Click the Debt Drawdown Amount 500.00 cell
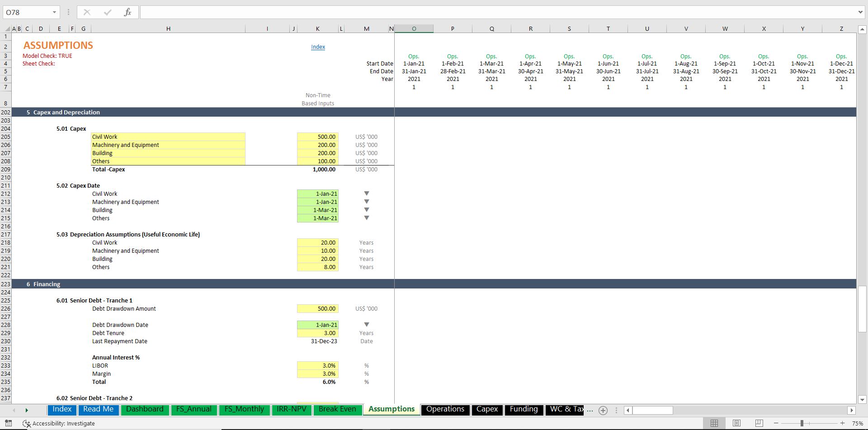 pos(317,308)
